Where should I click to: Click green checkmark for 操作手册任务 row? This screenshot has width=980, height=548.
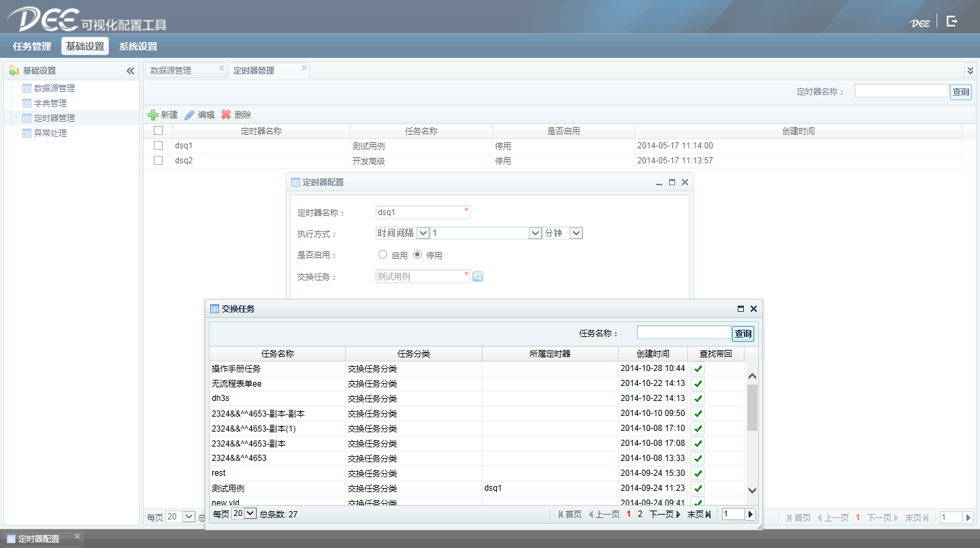click(698, 368)
